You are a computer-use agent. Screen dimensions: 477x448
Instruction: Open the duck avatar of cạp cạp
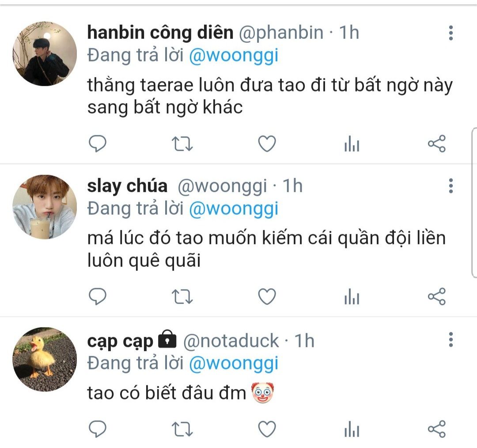45,359
